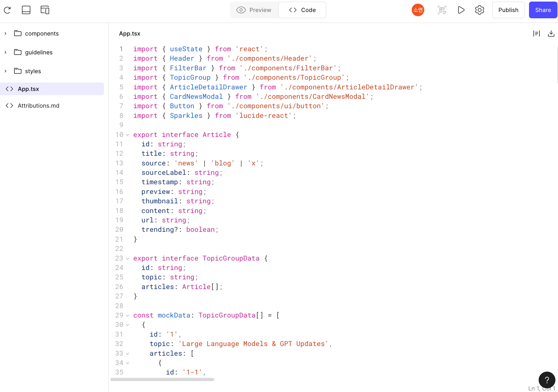Switch to the Code tab

point(302,10)
